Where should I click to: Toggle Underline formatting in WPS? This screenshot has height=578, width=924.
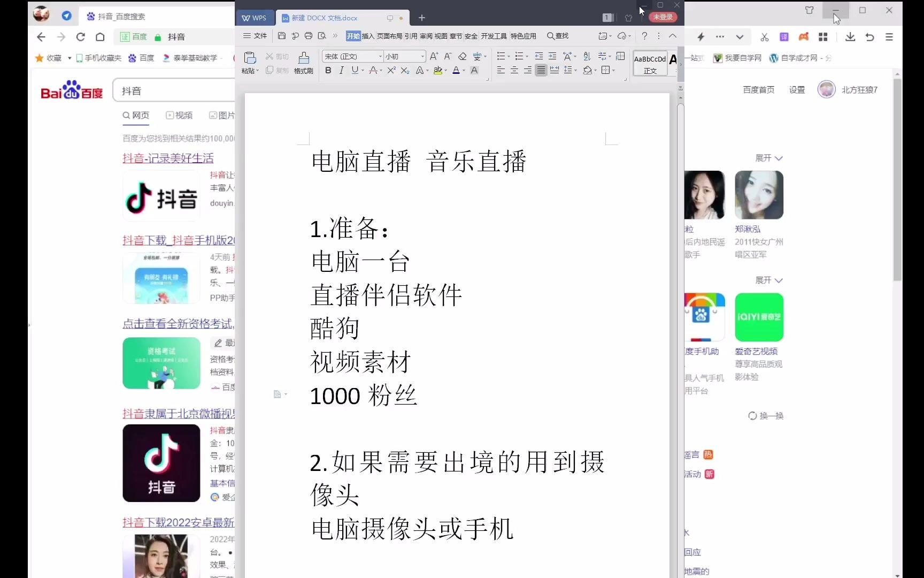355,70
